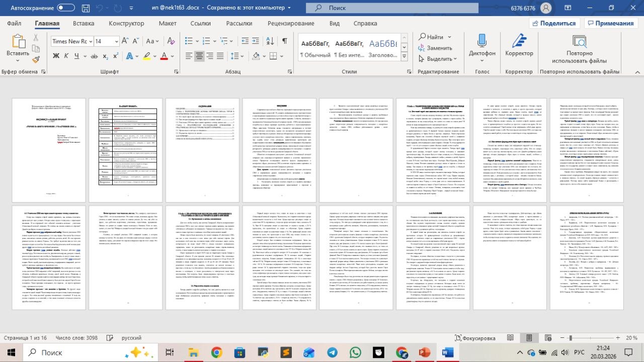Open the Конструктор ribbon tab
The height and width of the screenshot is (362, 644).
click(127, 24)
